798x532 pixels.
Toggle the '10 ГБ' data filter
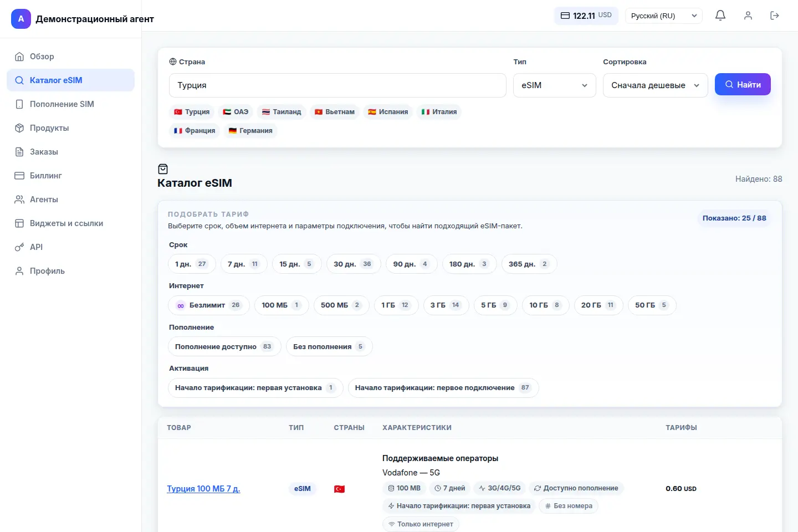tap(545, 305)
